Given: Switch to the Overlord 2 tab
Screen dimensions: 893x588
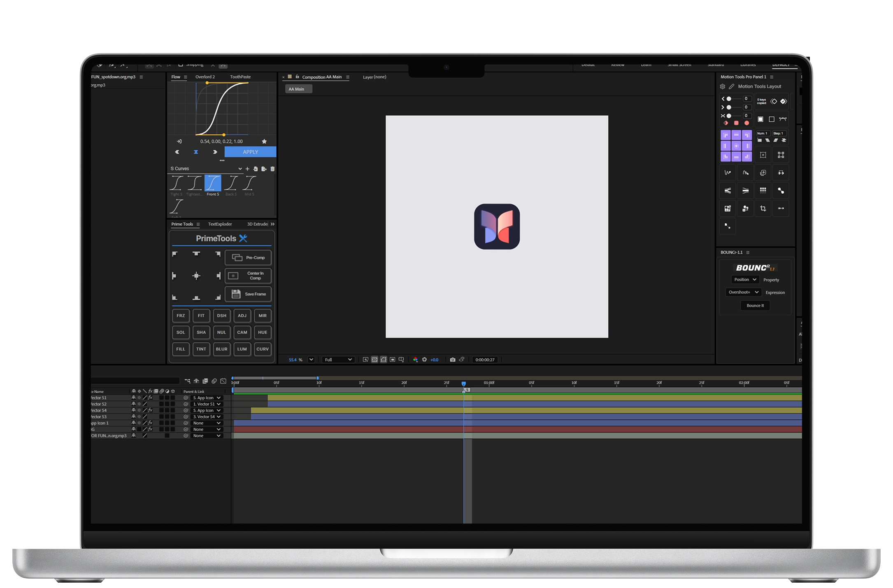Looking at the screenshot, I should click(x=205, y=77).
